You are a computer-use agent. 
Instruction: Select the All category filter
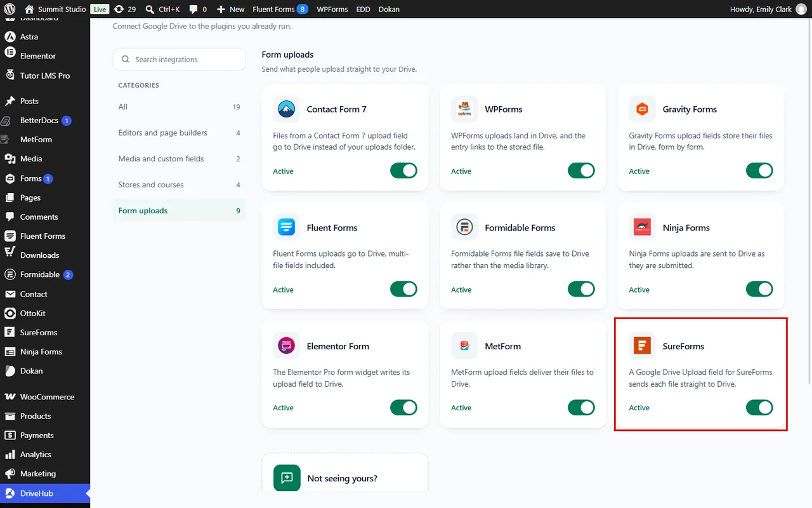click(180, 107)
